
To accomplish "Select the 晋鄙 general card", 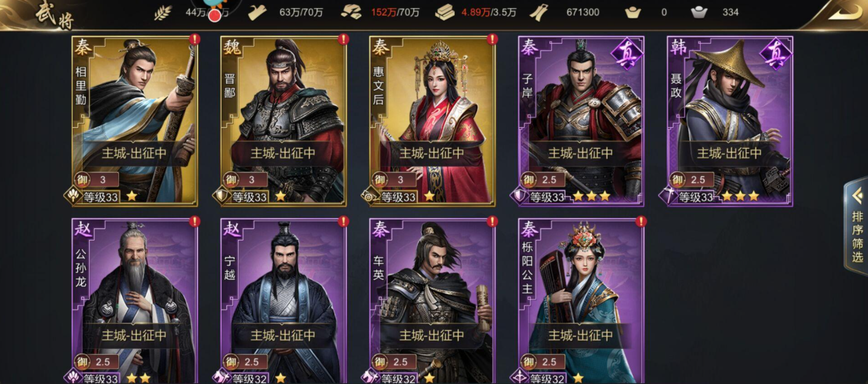I will click(x=283, y=121).
